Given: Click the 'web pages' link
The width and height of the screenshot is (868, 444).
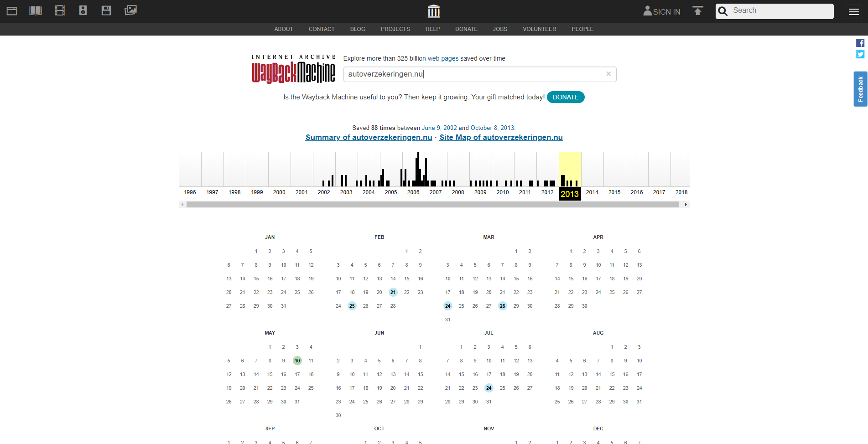Looking at the screenshot, I should pos(443,58).
